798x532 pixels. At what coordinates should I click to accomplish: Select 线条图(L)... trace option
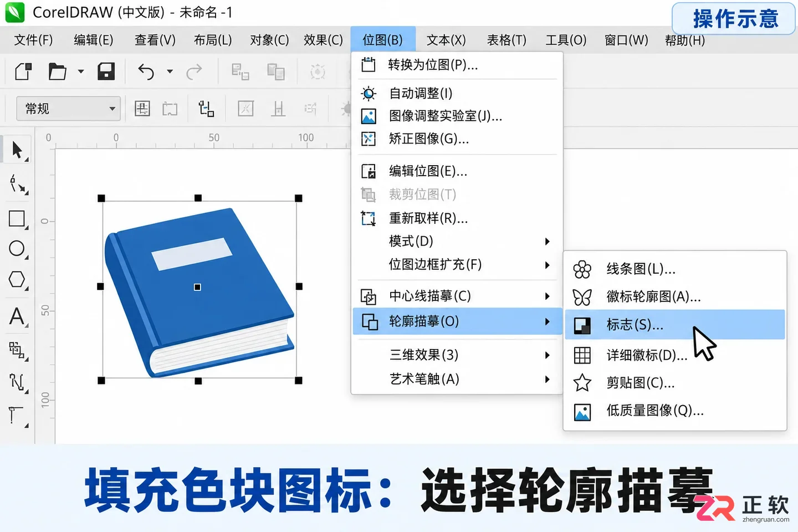(x=675, y=269)
